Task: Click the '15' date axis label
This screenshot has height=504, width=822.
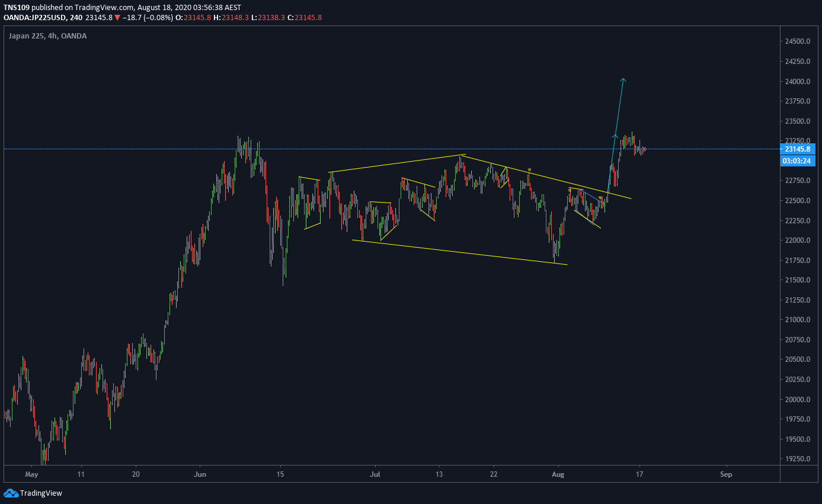Action: (x=280, y=474)
